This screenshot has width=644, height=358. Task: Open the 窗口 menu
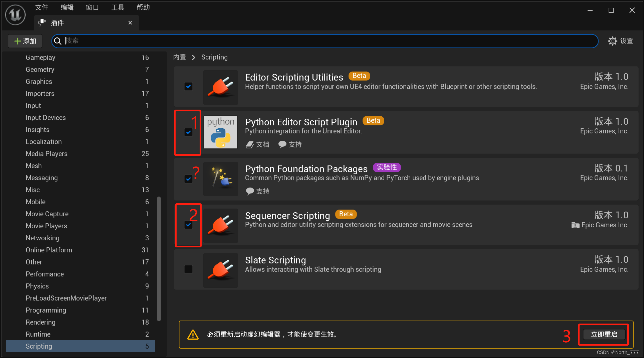coord(92,7)
